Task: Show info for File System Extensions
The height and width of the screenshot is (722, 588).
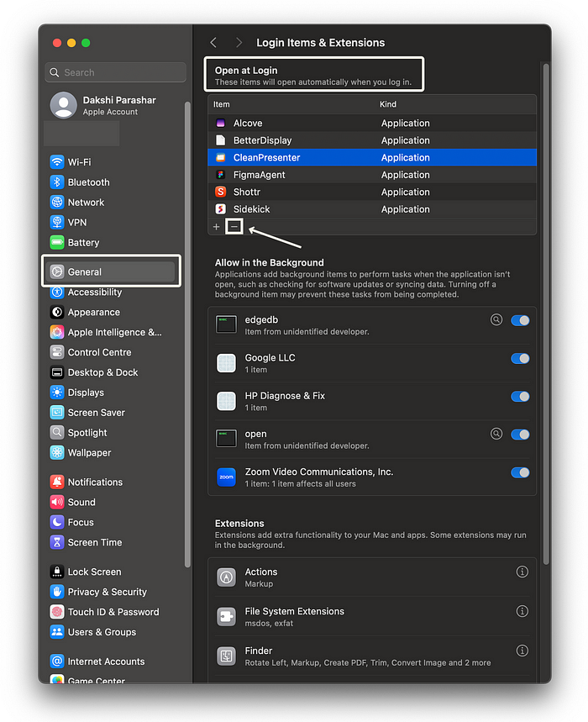Action: coord(522,611)
